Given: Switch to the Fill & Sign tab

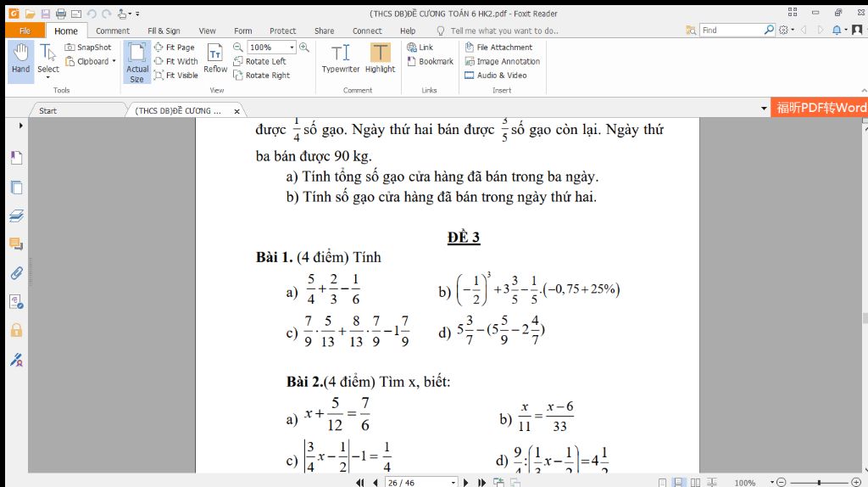Looking at the screenshot, I should click(x=164, y=31).
